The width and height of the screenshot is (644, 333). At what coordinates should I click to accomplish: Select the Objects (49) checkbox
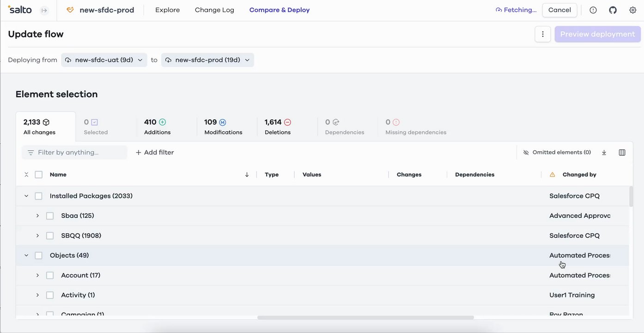pos(39,256)
